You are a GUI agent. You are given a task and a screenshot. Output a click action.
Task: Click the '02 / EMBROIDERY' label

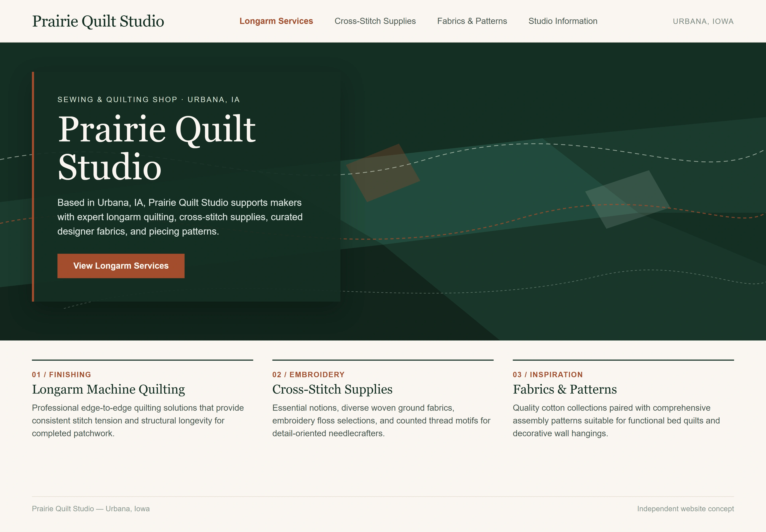[308, 374]
